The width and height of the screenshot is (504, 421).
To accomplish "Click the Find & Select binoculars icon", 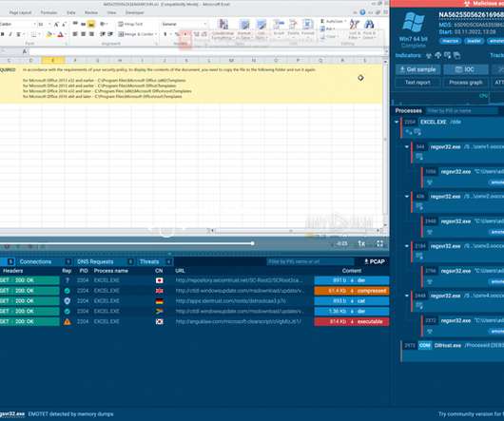I will coord(369,24).
